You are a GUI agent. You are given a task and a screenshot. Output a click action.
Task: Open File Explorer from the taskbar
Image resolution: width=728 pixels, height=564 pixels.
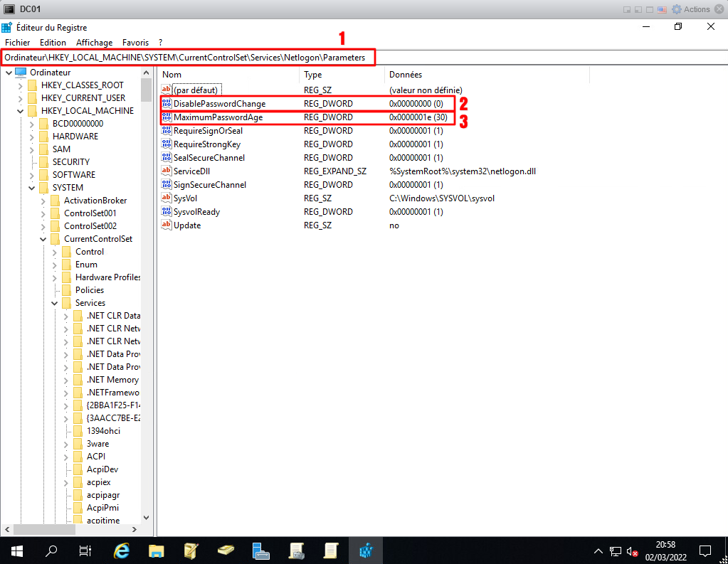coord(157,550)
